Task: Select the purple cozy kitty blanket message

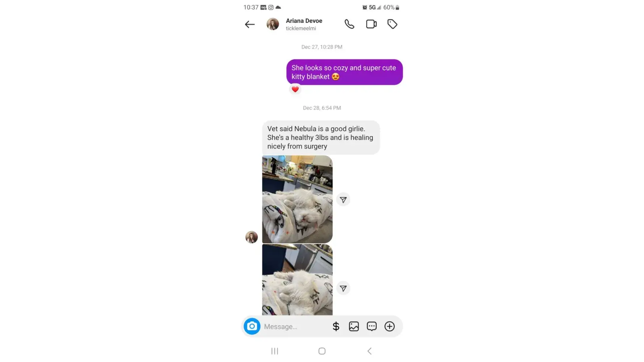Action: (344, 72)
